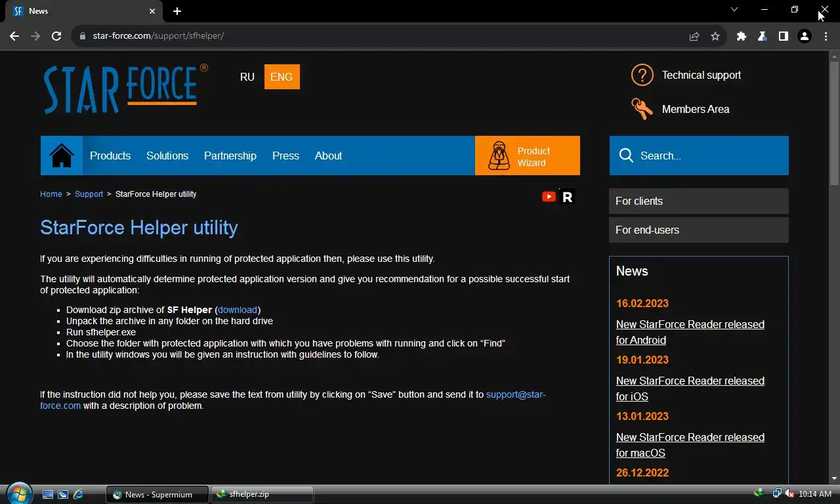The height and width of the screenshot is (504, 840).
Task: Open news about StarForce Reader for iOS
Action: 690,388
